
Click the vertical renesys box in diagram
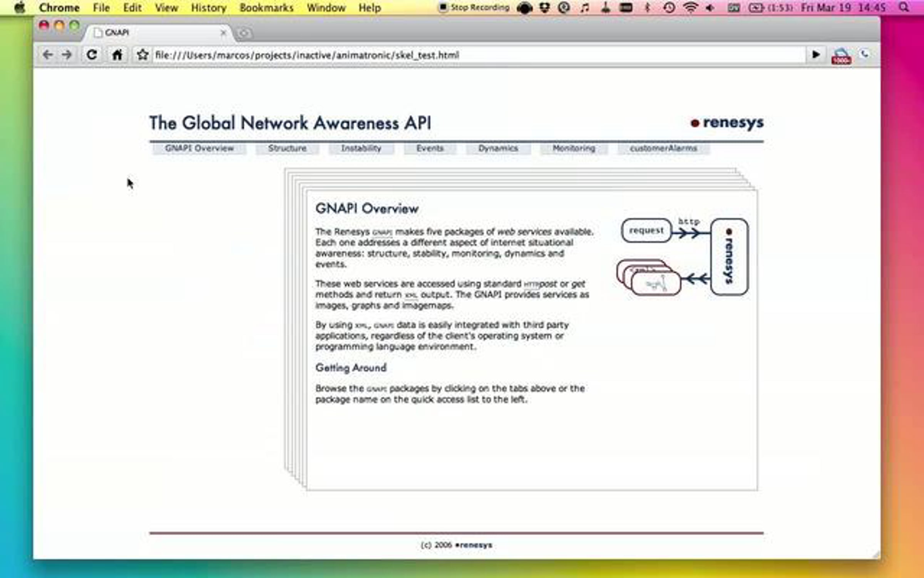click(x=729, y=257)
